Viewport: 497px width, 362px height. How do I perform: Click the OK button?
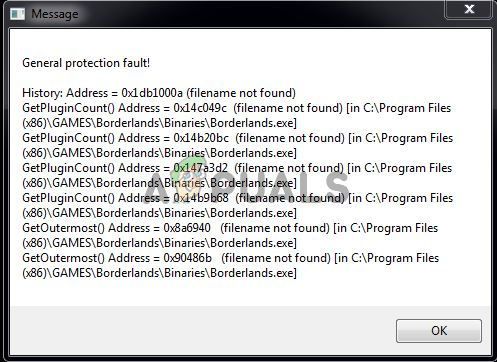point(439,331)
